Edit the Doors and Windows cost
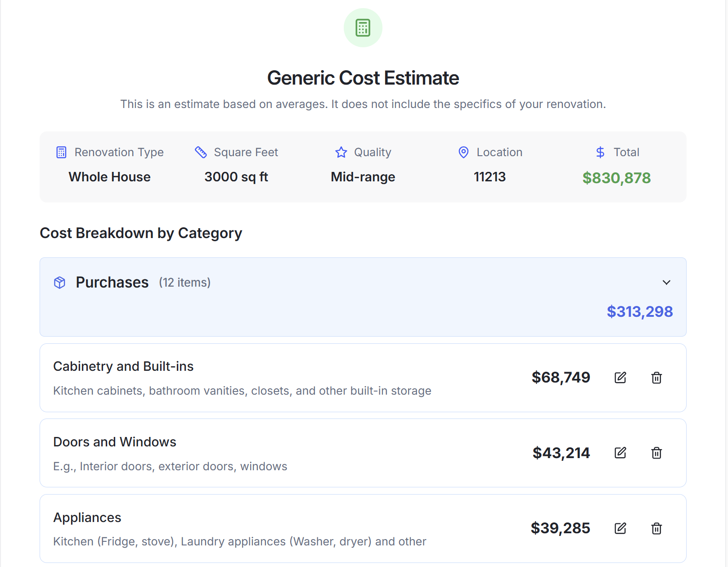The width and height of the screenshot is (728, 567). click(620, 453)
